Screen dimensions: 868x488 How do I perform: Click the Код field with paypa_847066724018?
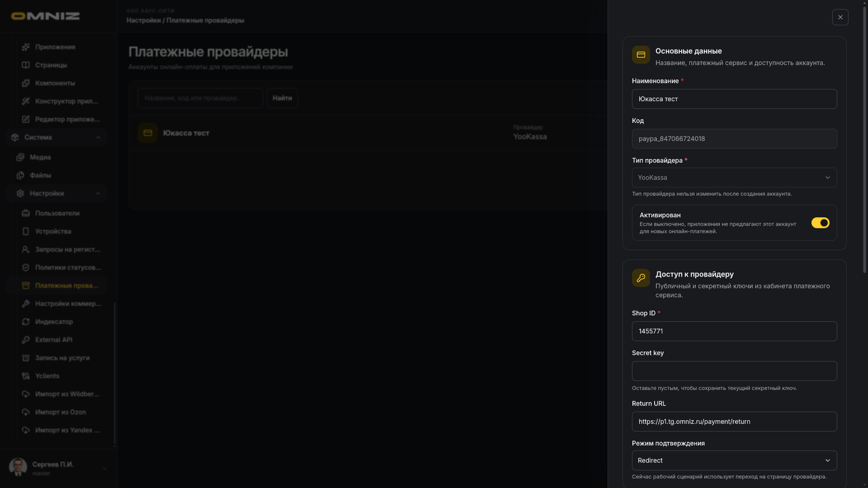[x=734, y=139]
